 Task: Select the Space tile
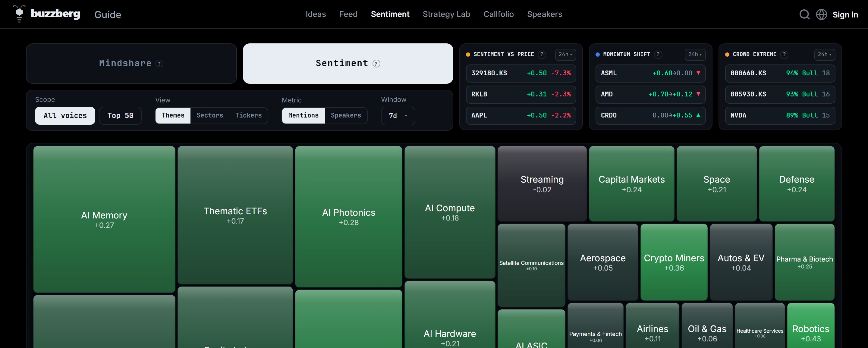click(717, 183)
